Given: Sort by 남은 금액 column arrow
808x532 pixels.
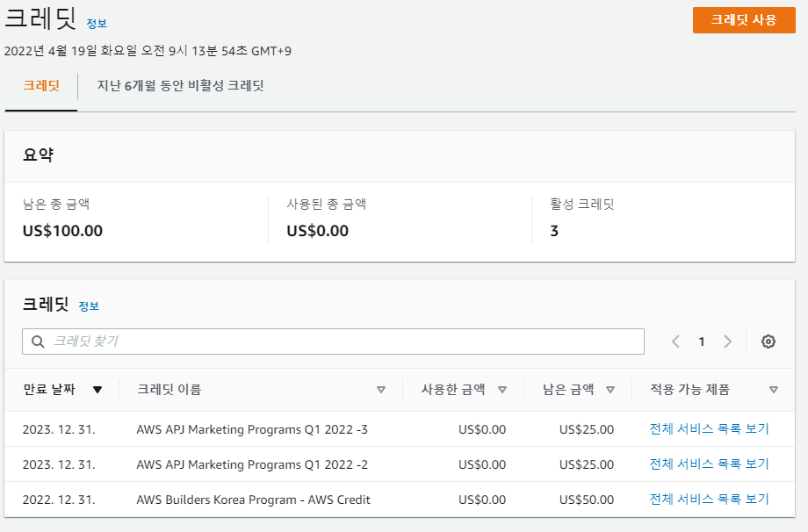Looking at the screenshot, I should coord(610,390).
